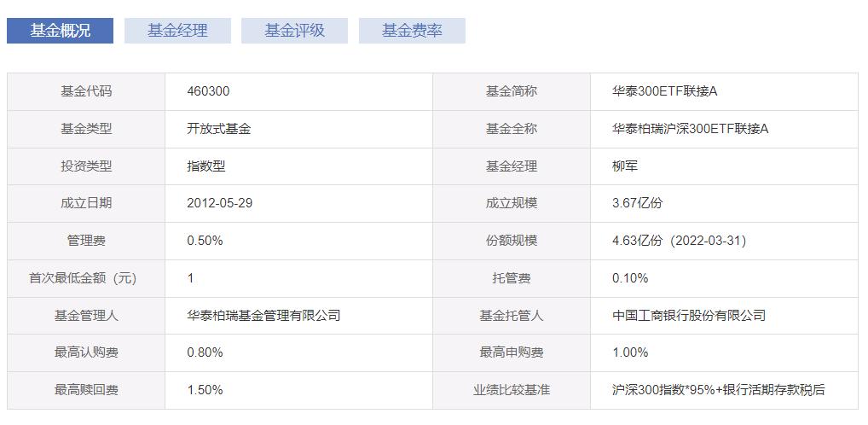This screenshot has width=868, height=425.
Task: Click the 开放式基金 value
Action: pyautogui.click(x=218, y=129)
